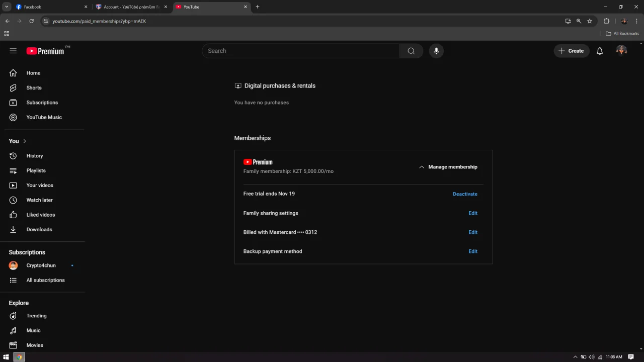The image size is (644, 362).
Task: Click Deactivate for the free trial
Action: point(465,194)
